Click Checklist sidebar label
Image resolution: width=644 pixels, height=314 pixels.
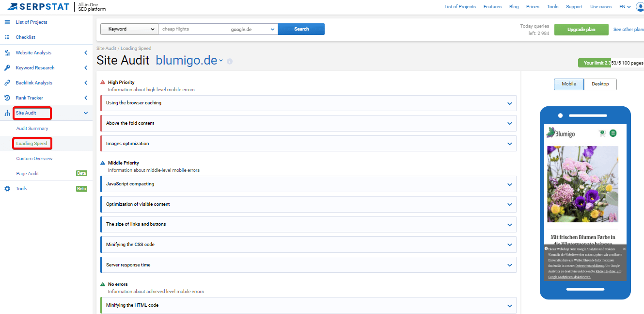tap(26, 37)
